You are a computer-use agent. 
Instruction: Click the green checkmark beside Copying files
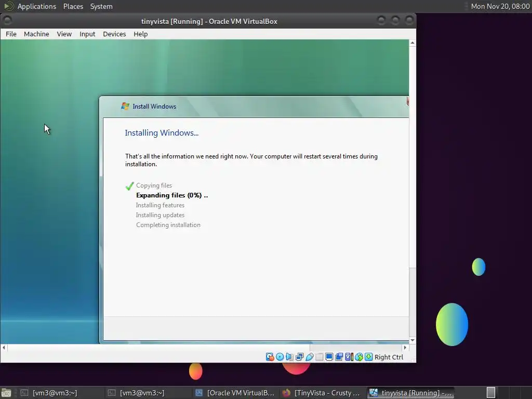[x=129, y=186]
